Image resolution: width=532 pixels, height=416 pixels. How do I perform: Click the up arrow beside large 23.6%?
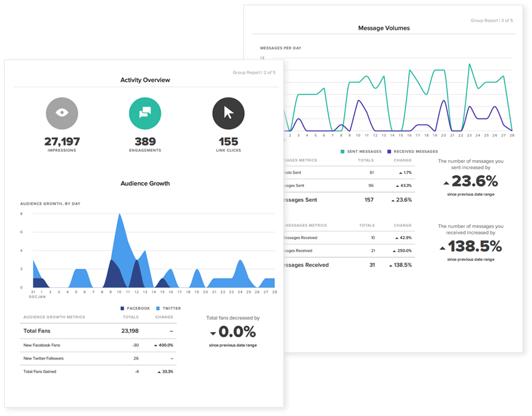click(x=446, y=183)
